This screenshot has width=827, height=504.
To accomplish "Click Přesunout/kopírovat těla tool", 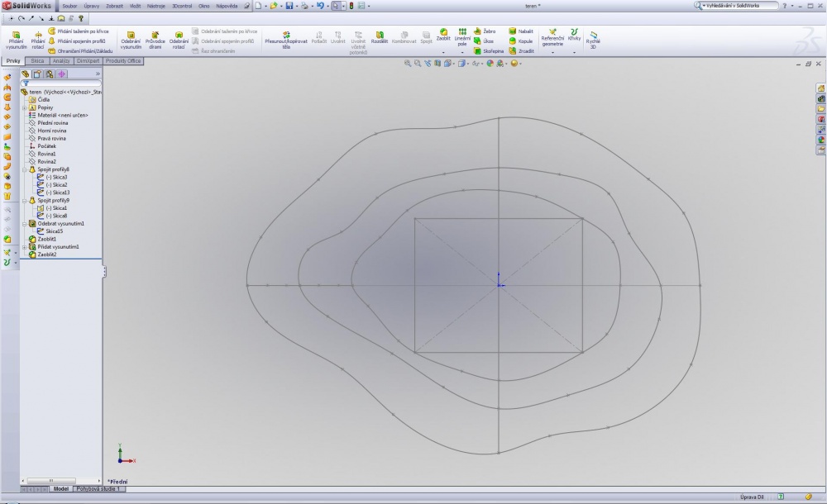I will coord(286,40).
